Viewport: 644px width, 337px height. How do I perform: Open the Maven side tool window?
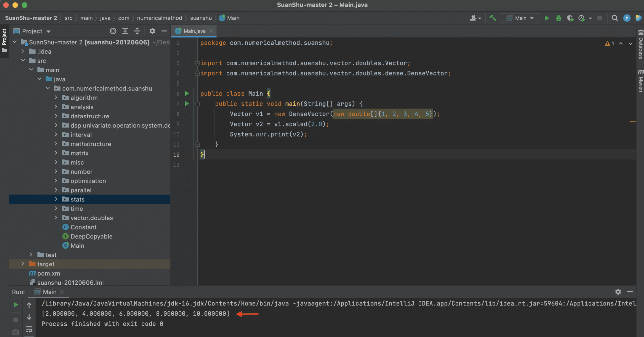[640, 81]
